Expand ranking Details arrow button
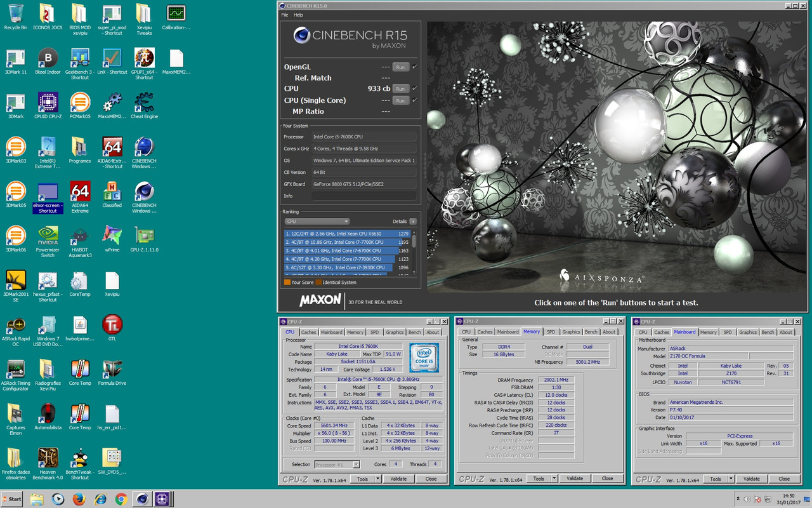The height and width of the screenshot is (508, 812). (x=413, y=222)
